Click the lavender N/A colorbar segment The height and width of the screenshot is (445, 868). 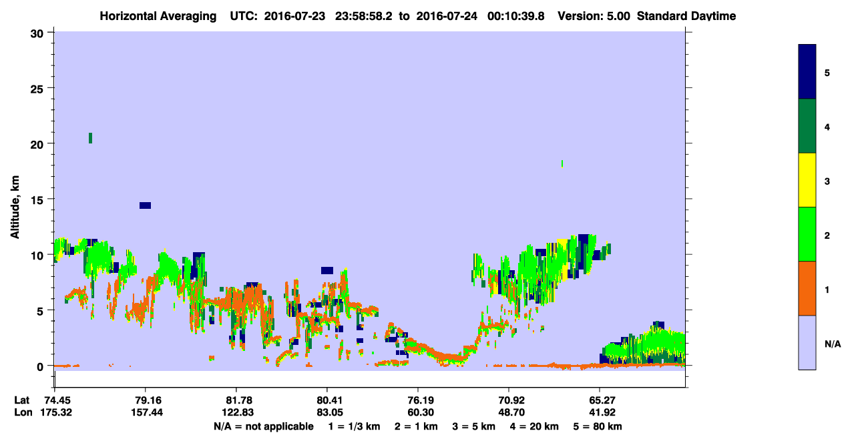(807, 342)
